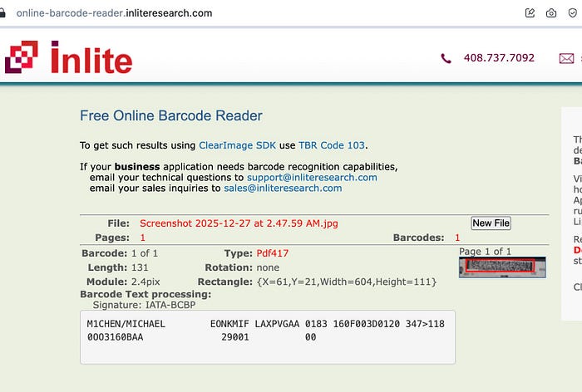
Task: Click the Rotation value none
Action: pyautogui.click(x=268, y=267)
